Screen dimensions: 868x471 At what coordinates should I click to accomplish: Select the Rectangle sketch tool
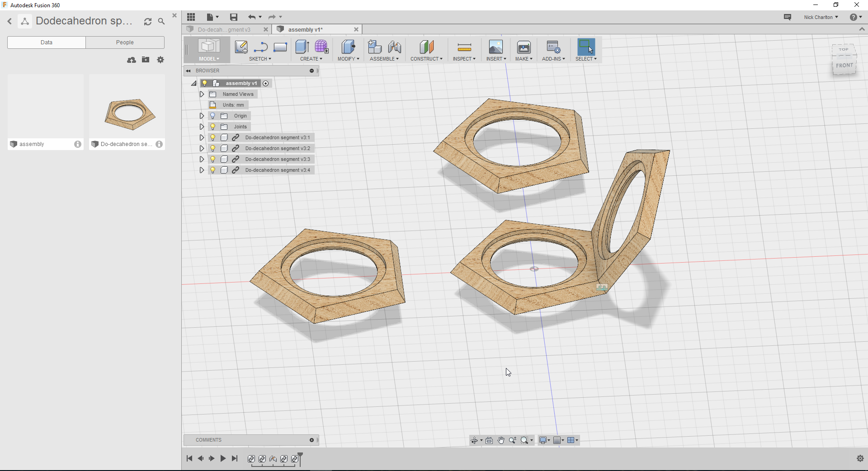point(280,47)
